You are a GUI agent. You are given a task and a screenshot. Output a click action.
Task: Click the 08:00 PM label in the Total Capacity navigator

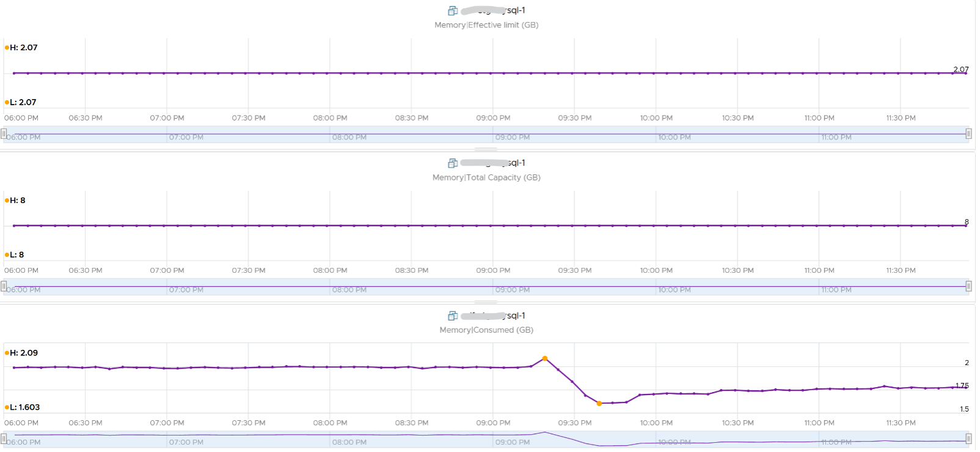349,290
